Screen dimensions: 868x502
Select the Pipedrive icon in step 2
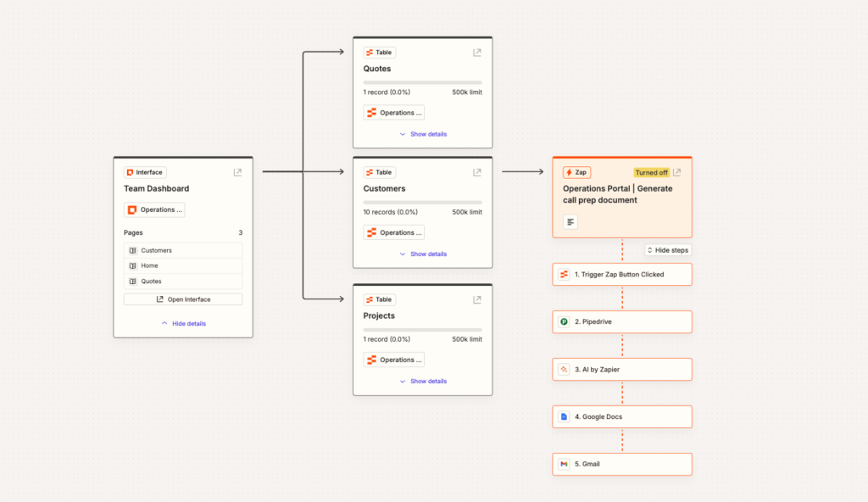click(x=565, y=321)
